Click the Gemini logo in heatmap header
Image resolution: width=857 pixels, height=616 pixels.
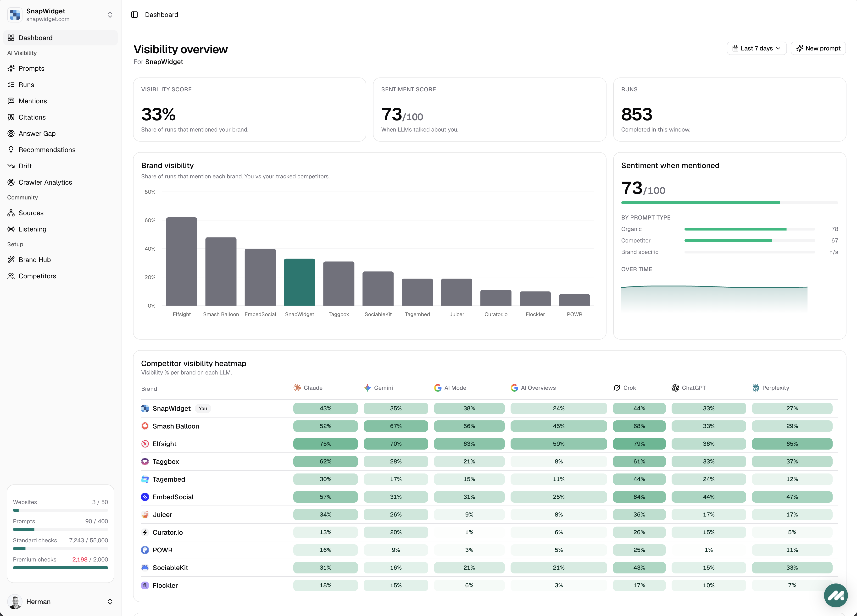[x=367, y=388]
